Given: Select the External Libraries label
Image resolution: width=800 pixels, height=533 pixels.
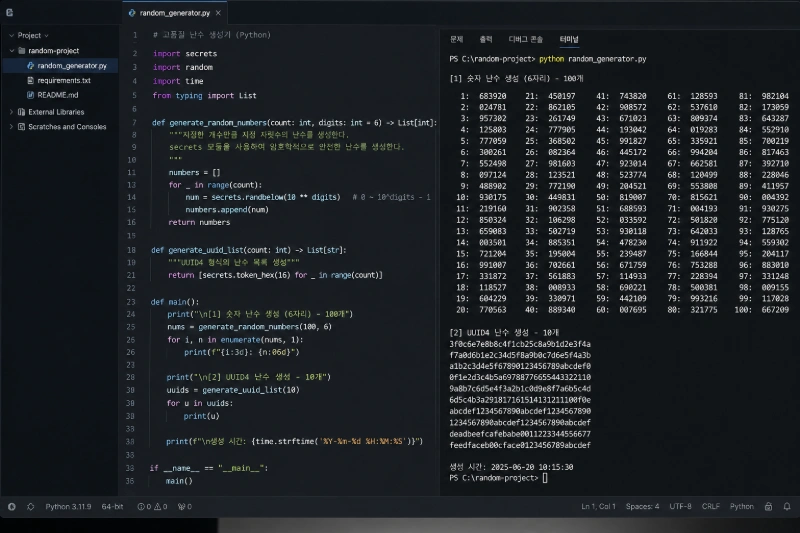Looking at the screenshot, I should click(x=56, y=112).
